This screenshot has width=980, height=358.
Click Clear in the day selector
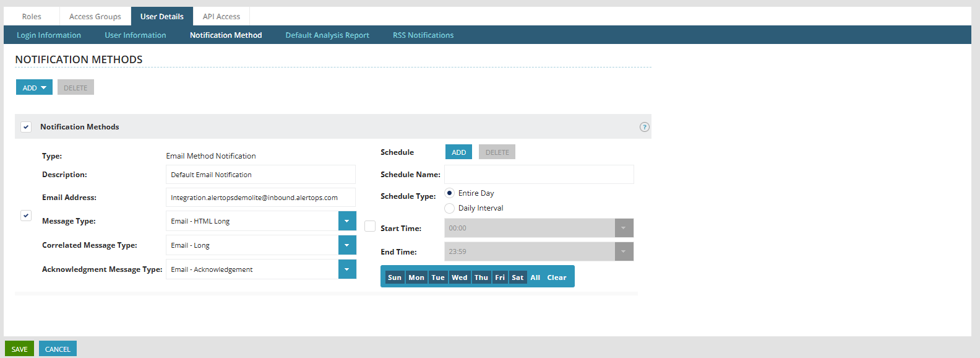(x=556, y=277)
